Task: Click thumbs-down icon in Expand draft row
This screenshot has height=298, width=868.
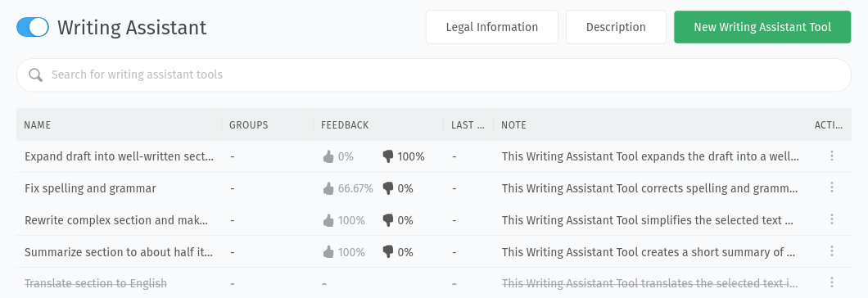Action: (388, 156)
